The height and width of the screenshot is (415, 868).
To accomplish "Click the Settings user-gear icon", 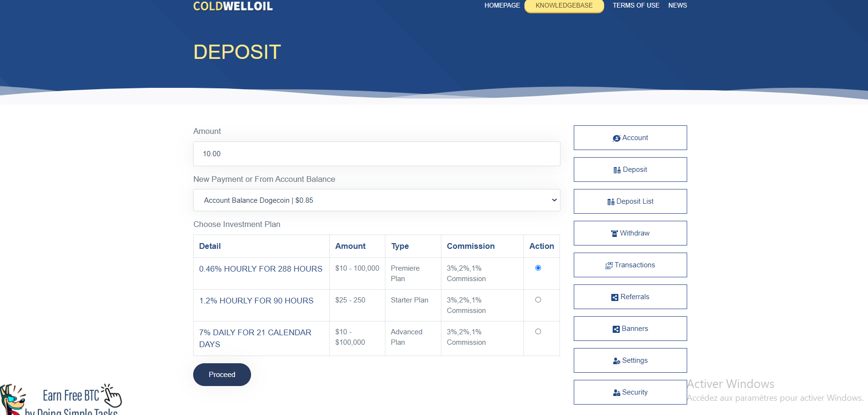I will click(616, 361).
